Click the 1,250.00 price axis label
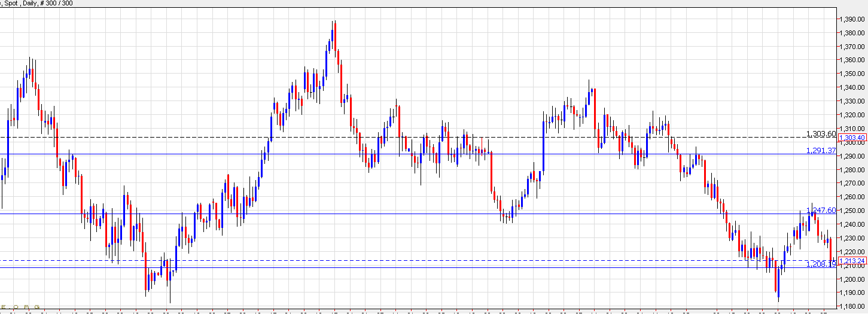 pos(852,211)
